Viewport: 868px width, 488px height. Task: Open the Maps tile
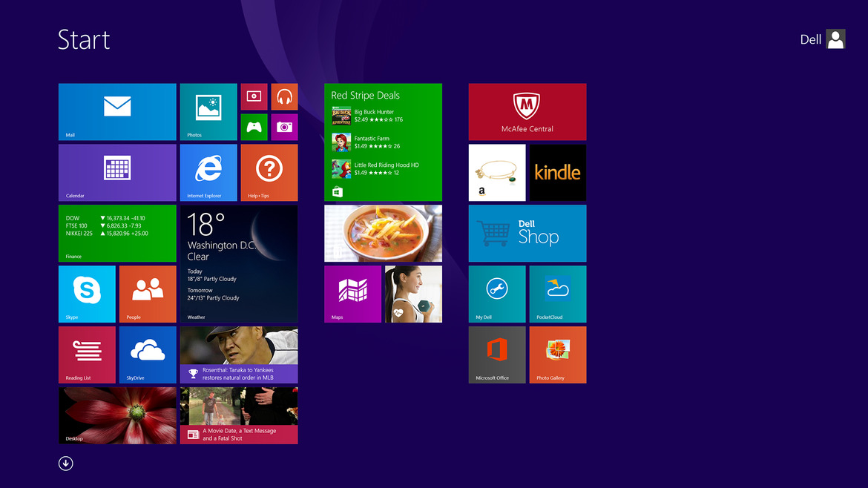click(x=352, y=294)
